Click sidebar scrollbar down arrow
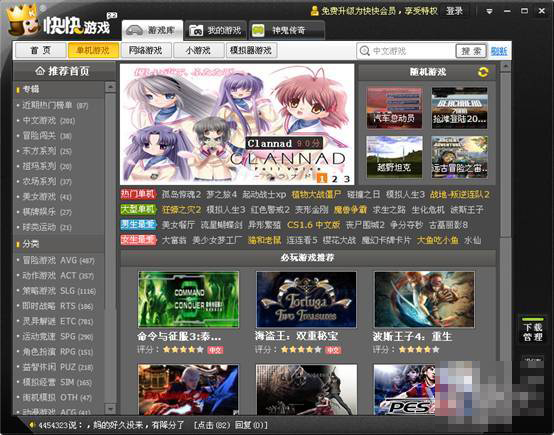Image resolution: width=554 pixels, height=435 pixels. tap(110, 408)
